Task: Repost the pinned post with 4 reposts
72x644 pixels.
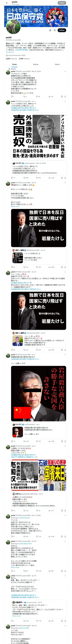Action: click(25, 96)
